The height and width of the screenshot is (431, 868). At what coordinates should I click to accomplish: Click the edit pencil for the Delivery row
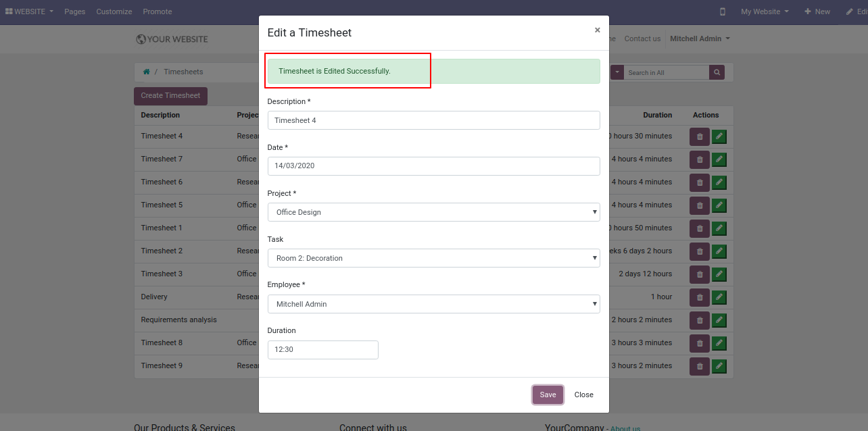[x=719, y=297]
